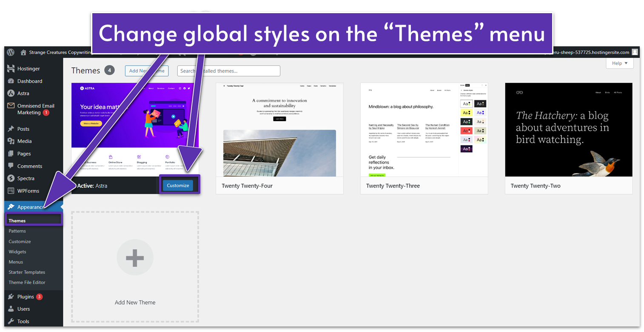Click the Dashboard gauge icon
The width and height of the screenshot is (644, 332).
(x=11, y=81)
